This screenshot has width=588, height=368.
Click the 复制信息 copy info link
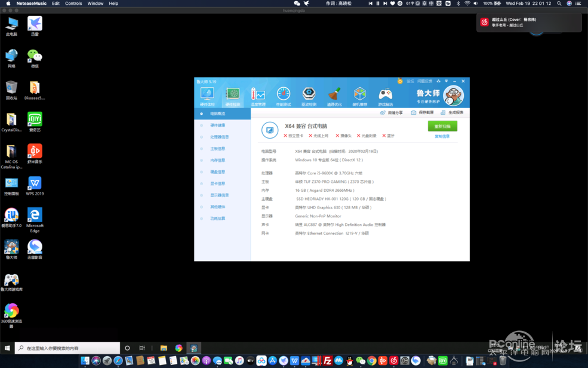click(x=442, y=137)
